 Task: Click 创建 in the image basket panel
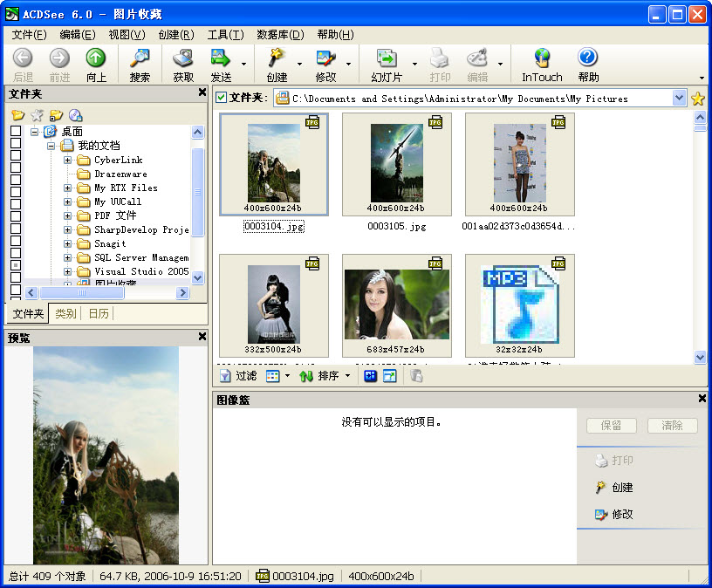622,488
